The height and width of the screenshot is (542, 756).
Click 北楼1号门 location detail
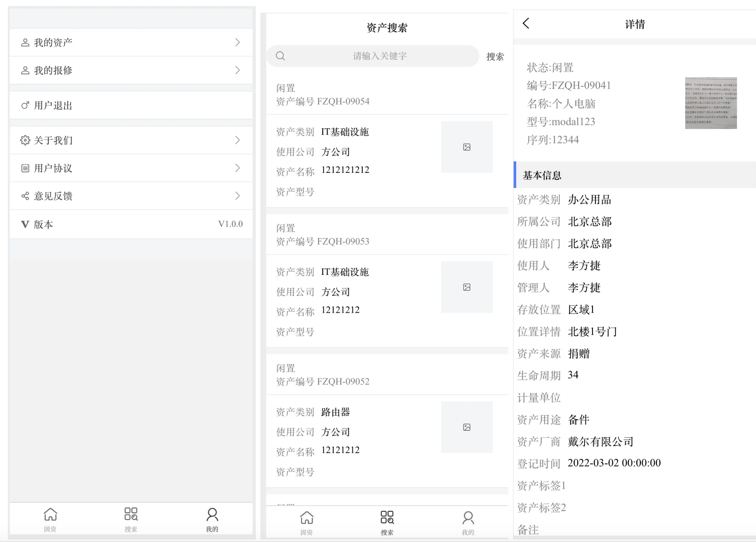(x=593, y=332)
